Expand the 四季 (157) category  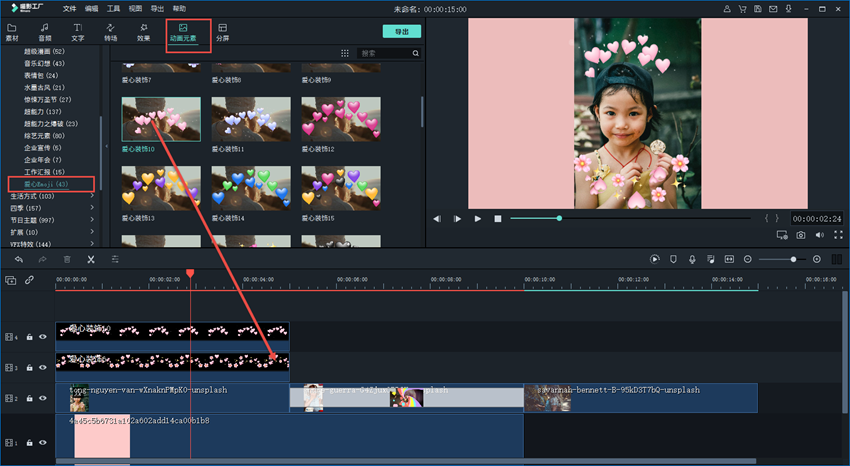92,208
